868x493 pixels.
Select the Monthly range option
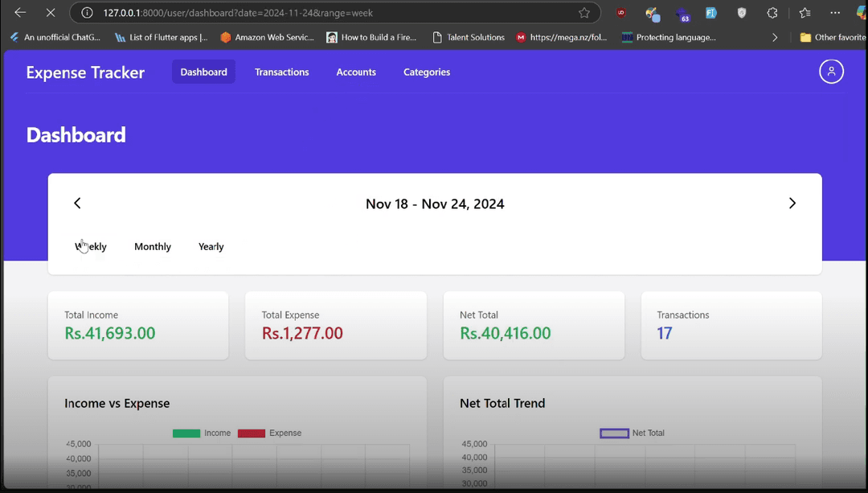click(x=153, y=247)
